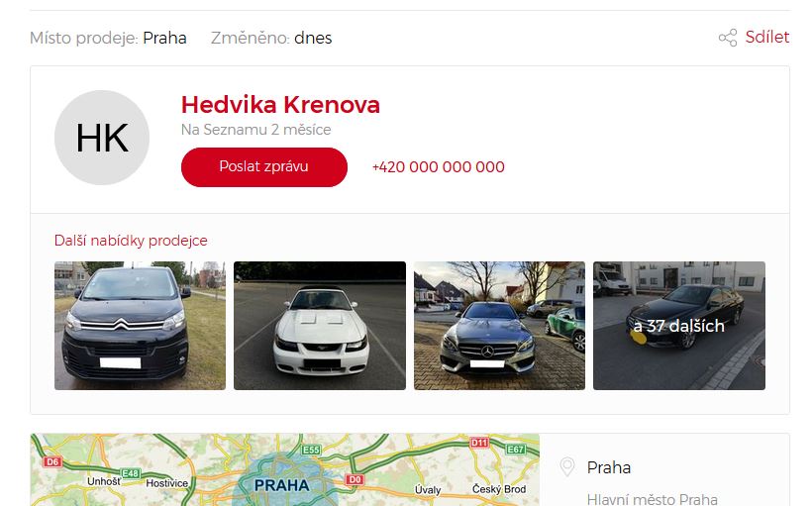Click the E55 route marker on map

tap(311, 450)
